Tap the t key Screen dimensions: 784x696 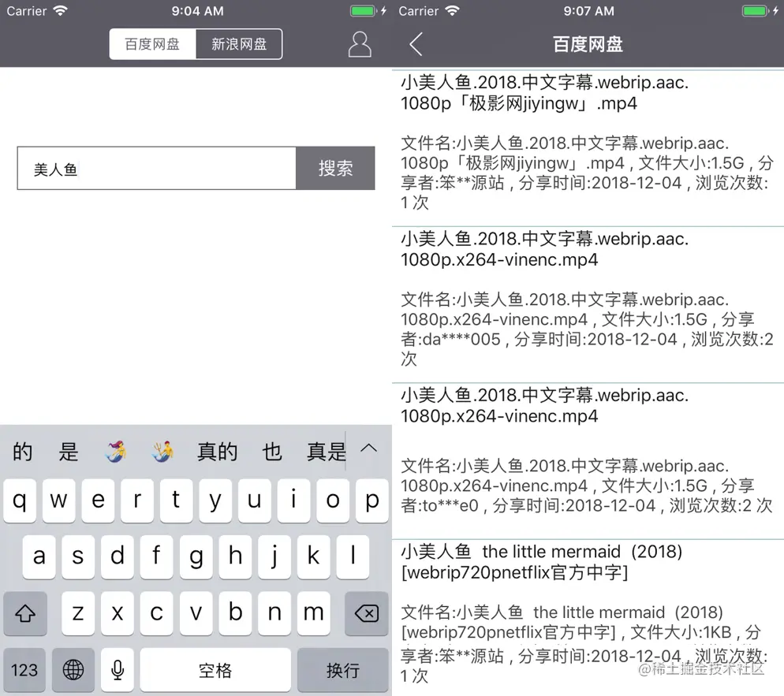(176, 501)
